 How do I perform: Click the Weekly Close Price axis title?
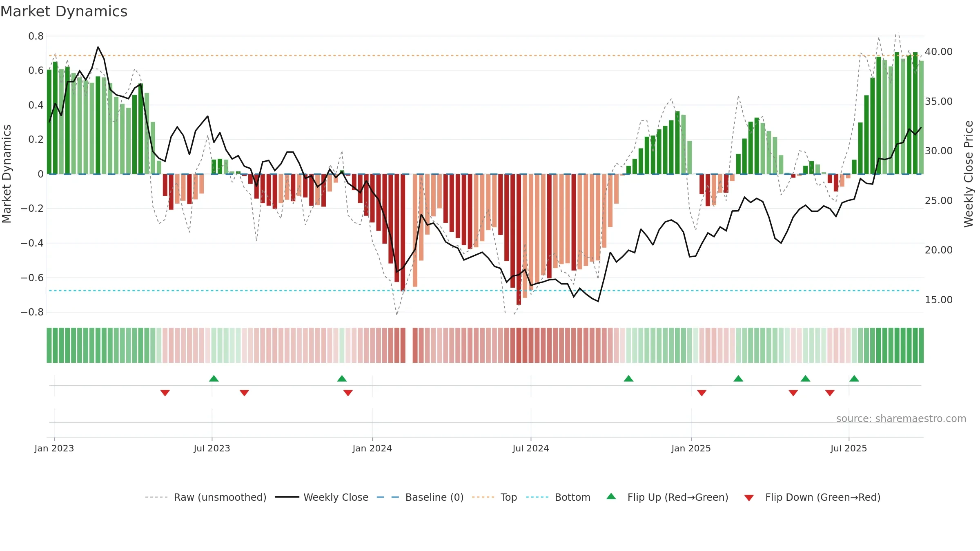pyautogui.click(x=969, y=174)
